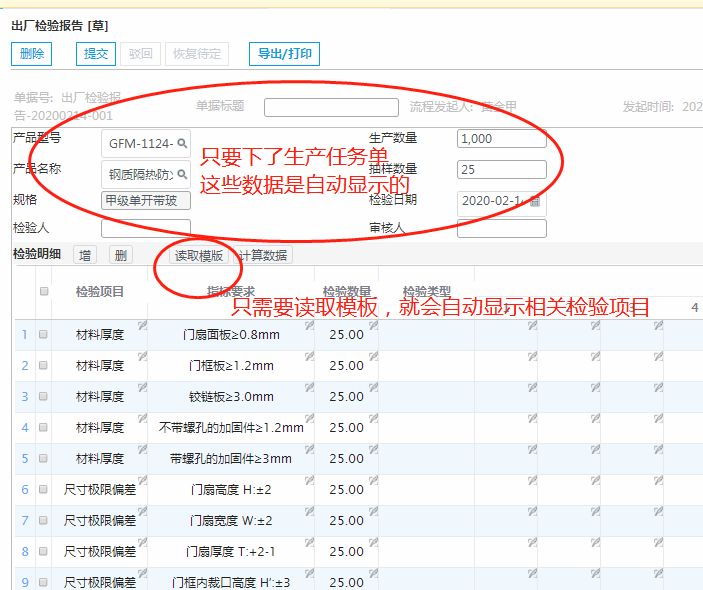Click the search icon in 产品型号 field
Screen dimensions: 703x590
[181, 143]
